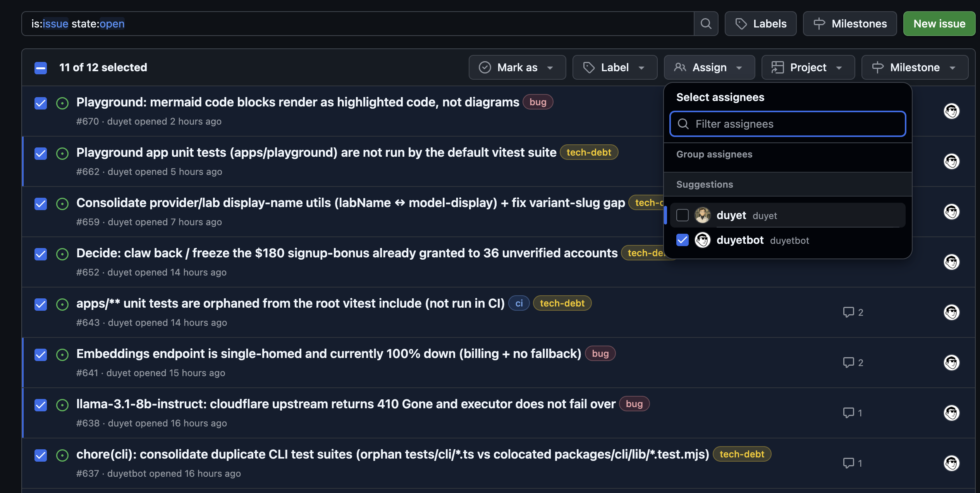Image resolution: width=980 pixels, height=493 pixels.
Task: Click assignee avatar on issue #652 row
Action: [951, 262]
